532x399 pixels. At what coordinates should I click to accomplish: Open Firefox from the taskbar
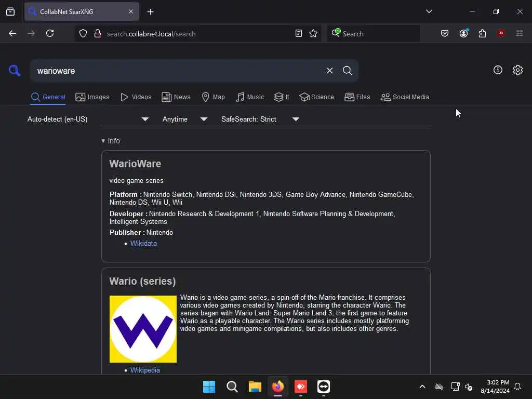click(x=278, y=387)
